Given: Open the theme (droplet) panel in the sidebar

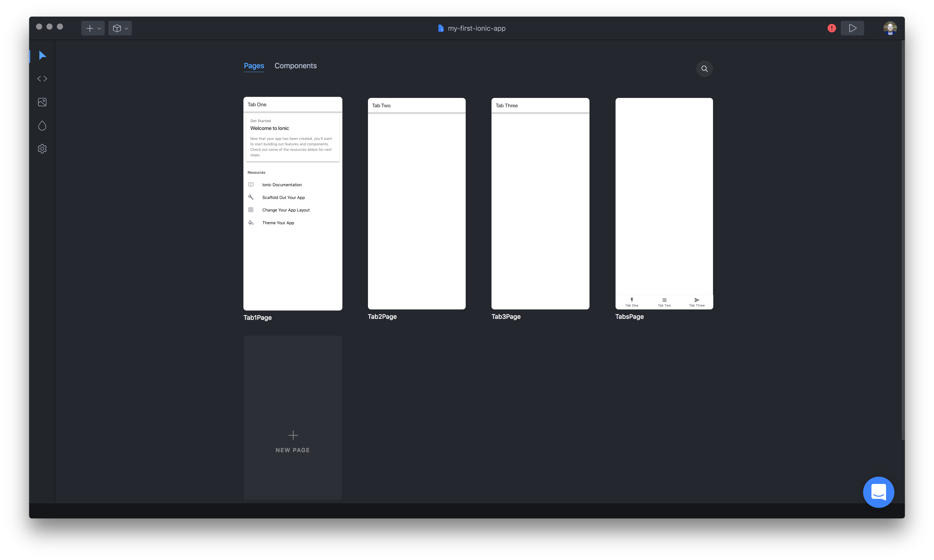Looking at the screenshot, I should (42, 125).
